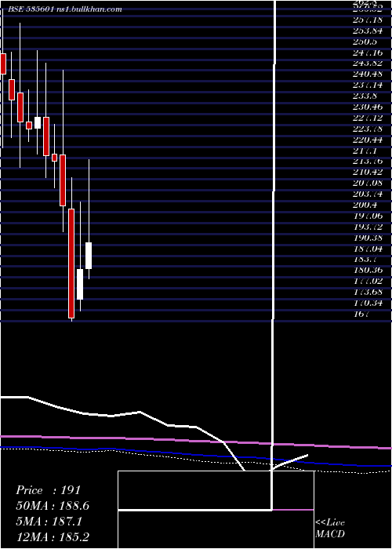Viewport: 392px width, 549px height.
Task: Click the 243.82 price axis label
Action: click(x=367, y=64)
